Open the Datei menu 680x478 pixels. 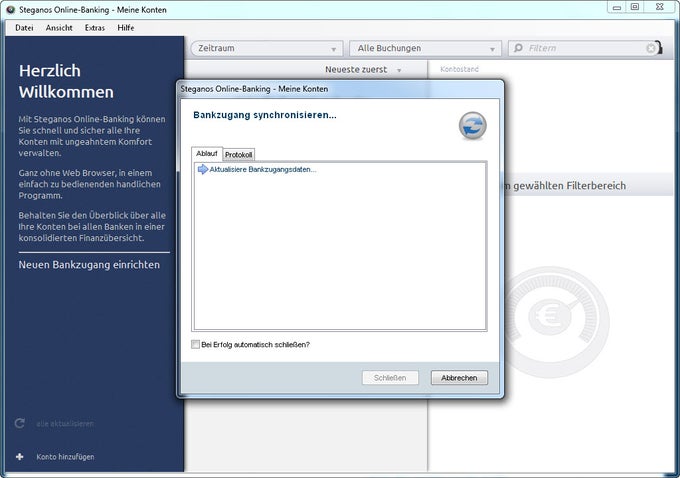pyautogui.click(x=24, y=28)
